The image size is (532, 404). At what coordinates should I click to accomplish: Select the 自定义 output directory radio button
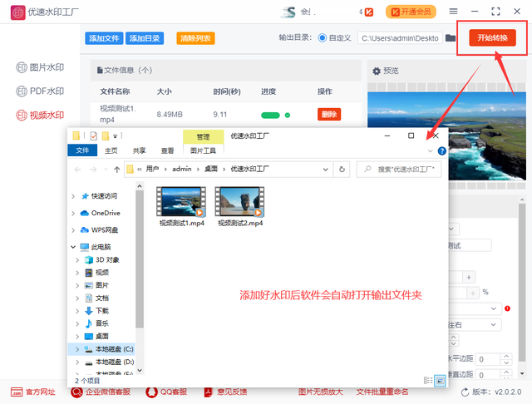(x=322, y=38)
